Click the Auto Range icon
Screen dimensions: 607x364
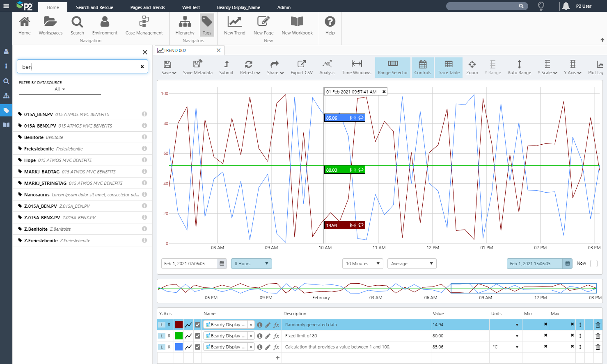point(519,67)
